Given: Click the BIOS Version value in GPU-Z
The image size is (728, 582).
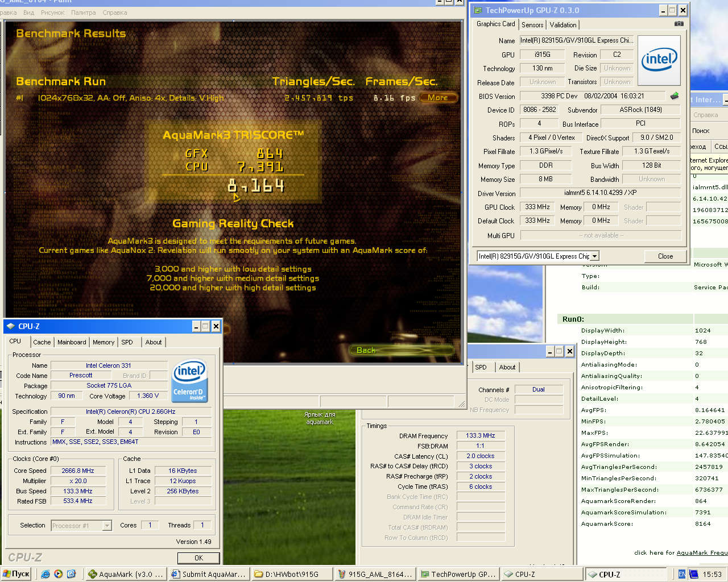Looking at the screenshot, I should point(592,96).
